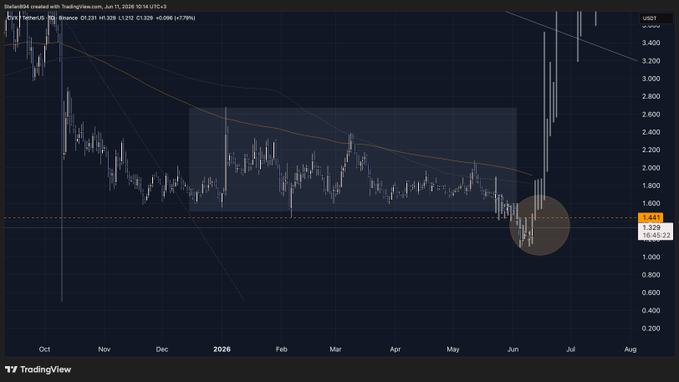Click the TradingView logo at bottom left
This screenshot has width=679, height=382.
click(x=38, y=369)
